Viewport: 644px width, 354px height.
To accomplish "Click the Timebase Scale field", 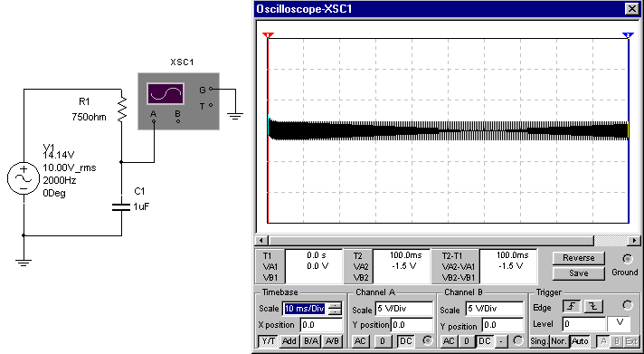I will pos(307,309).
